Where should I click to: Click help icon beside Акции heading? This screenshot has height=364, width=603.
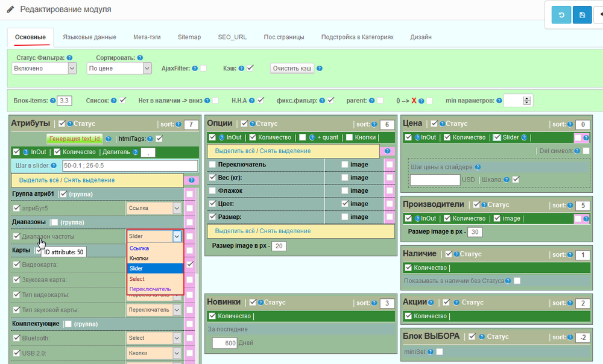(431, 303)
